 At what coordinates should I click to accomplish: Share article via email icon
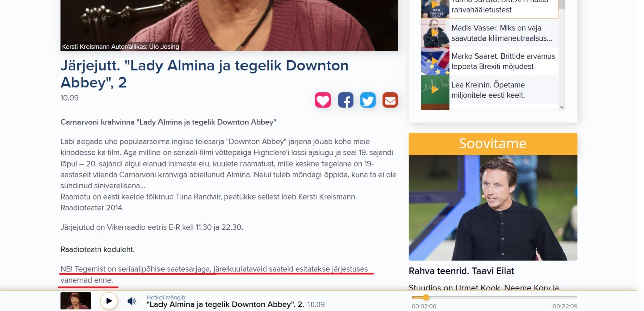(x=390, y=100)
